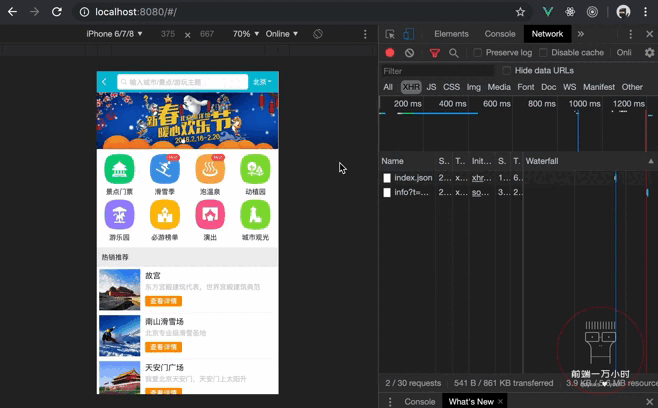The height and width of the screenshot is (408, 658).
Task: Switch to the Console tab
Action: (x=500, y=34)
